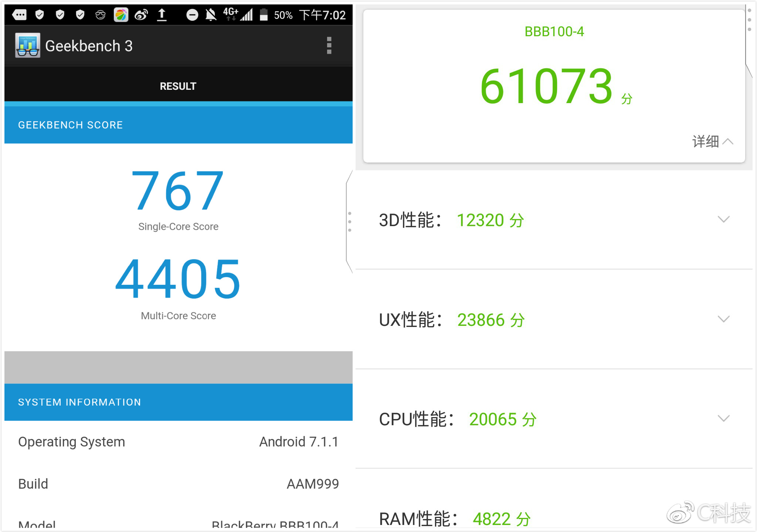Screen dimensions: 757x532
Task: Expand the RAM性能 score details
Action: [723, 517]
